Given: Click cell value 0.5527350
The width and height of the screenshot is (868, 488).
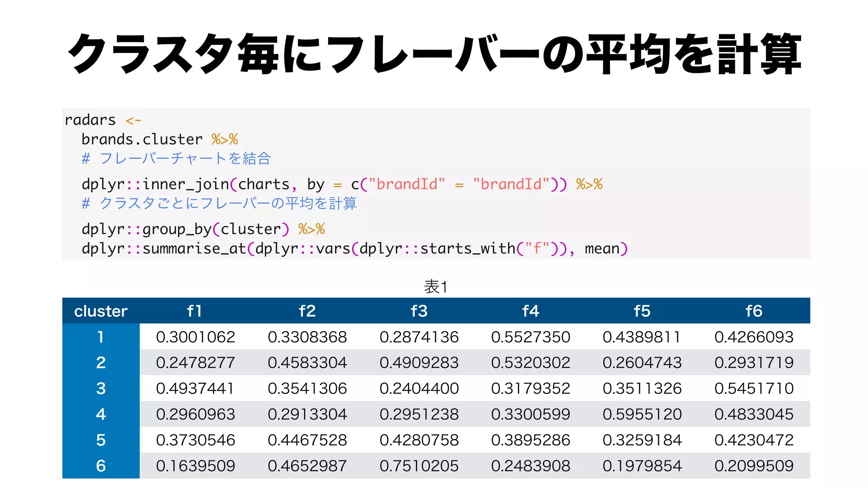Looking at the screenshot, I should point(531,337).
